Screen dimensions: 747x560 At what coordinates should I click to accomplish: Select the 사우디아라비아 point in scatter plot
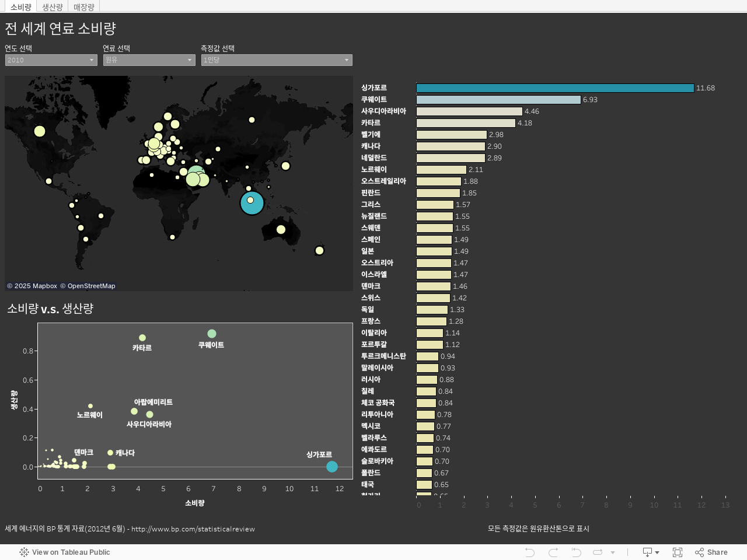tap(150, 415)
